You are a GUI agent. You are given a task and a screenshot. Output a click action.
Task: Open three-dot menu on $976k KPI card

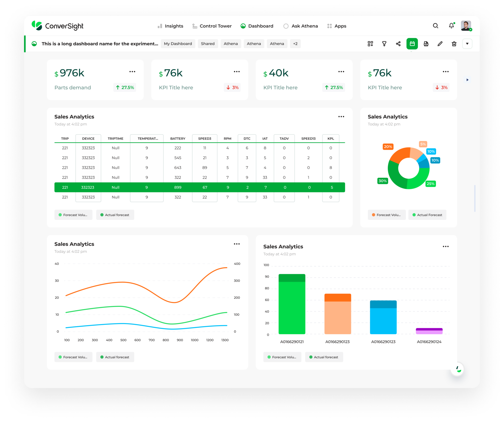point(132,72)
